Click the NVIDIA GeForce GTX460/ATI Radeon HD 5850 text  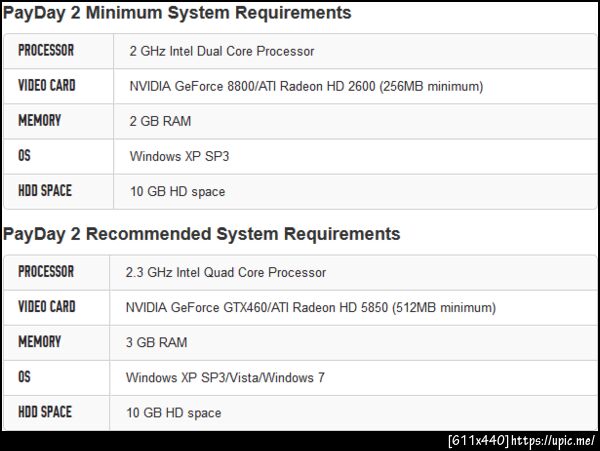310,308
